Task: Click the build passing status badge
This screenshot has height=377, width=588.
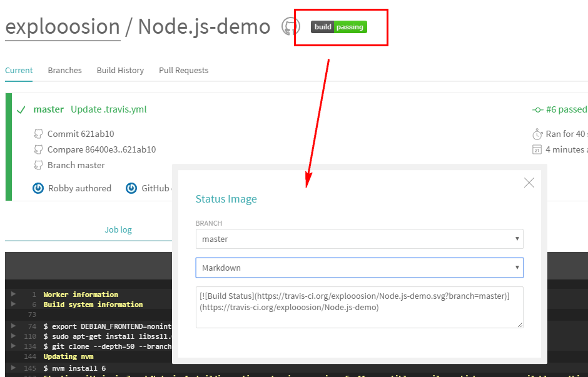Action: point(338,27)
